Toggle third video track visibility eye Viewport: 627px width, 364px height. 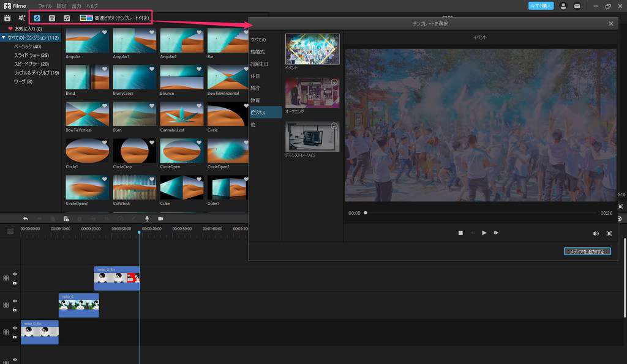click(x=15, y=328)
